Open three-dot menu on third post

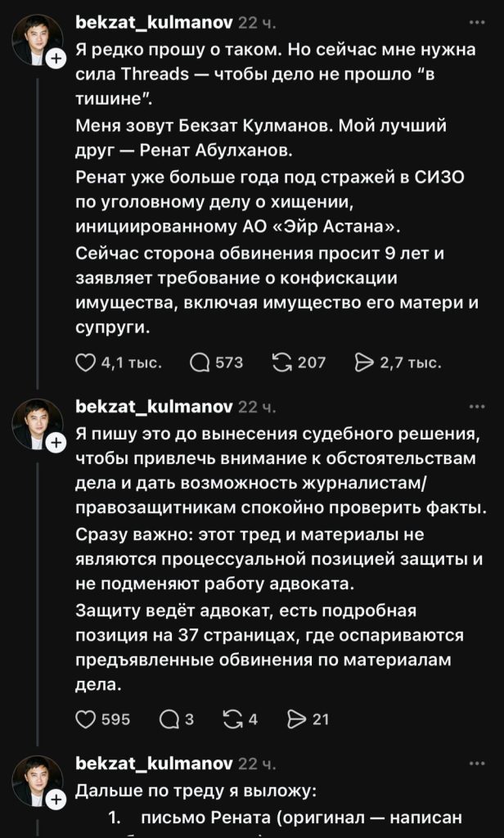[475, 763]
